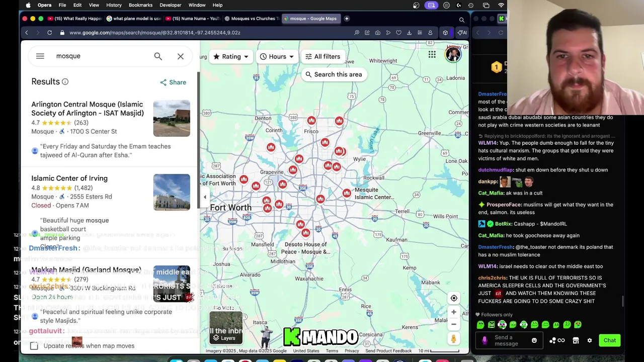
Task: Center map on your location
Action: click(454, 298)
